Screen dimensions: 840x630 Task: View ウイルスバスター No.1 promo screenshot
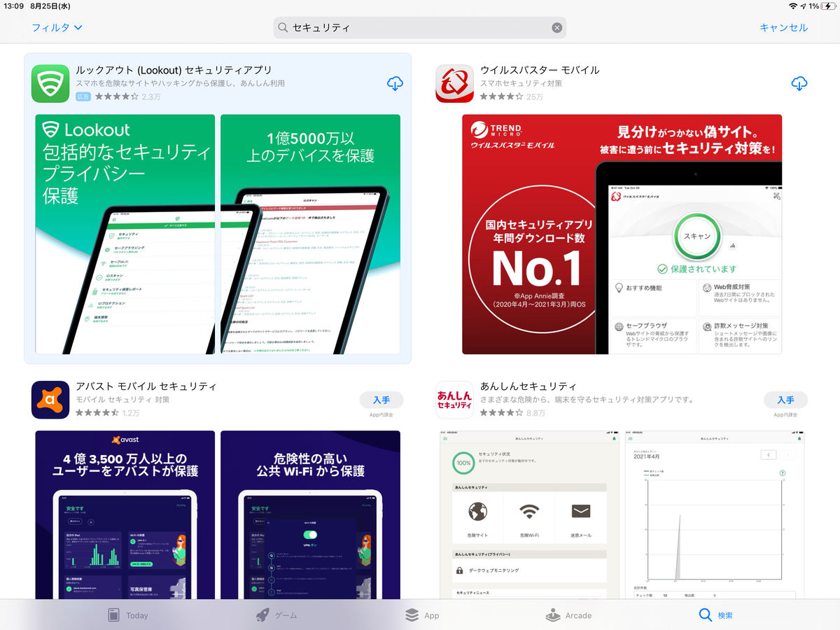coord(622,234)
